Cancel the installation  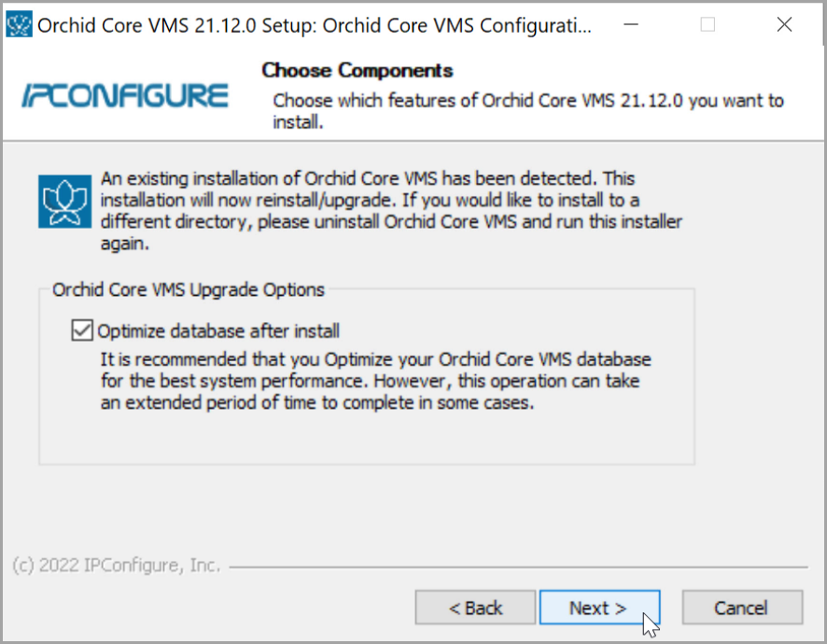pyautogui.click(x=742, y=608)
